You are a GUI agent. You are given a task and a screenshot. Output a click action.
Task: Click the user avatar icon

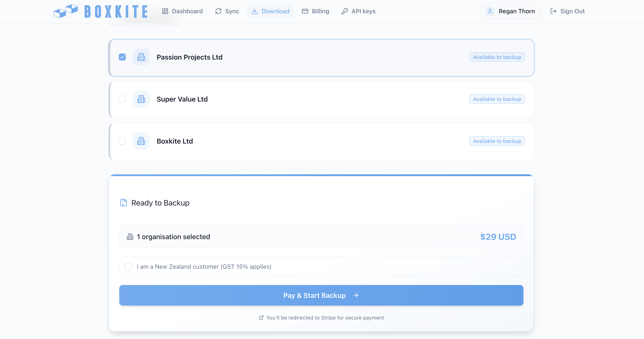(x=490, y=11)
